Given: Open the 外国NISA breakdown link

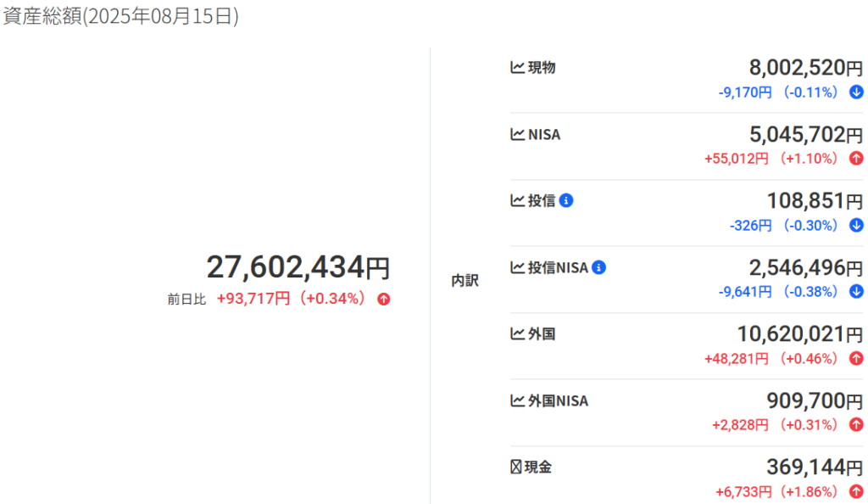Looking at the screenshot, I should [x=558, y=400].
